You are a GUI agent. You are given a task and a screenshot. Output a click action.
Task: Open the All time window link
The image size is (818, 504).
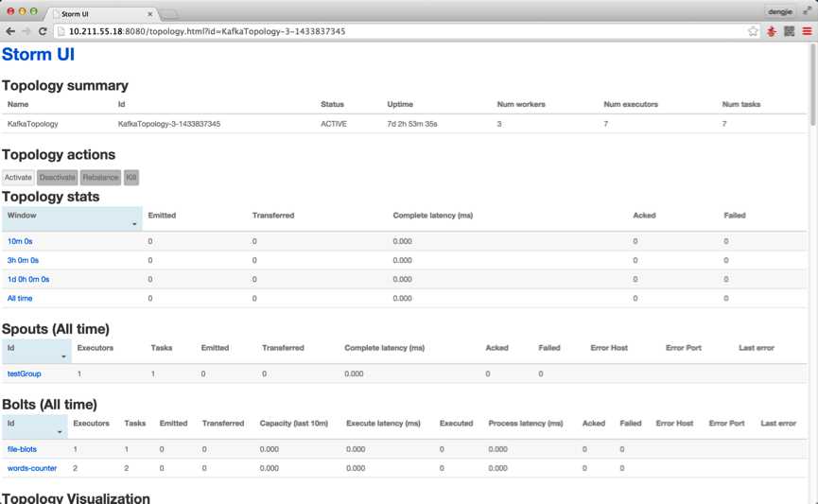coord(20,299)
